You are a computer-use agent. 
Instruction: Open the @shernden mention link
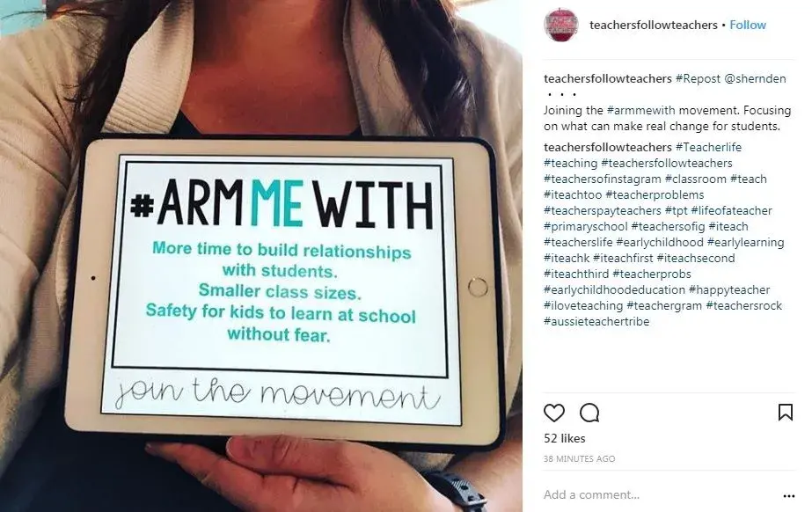point(755,78)
